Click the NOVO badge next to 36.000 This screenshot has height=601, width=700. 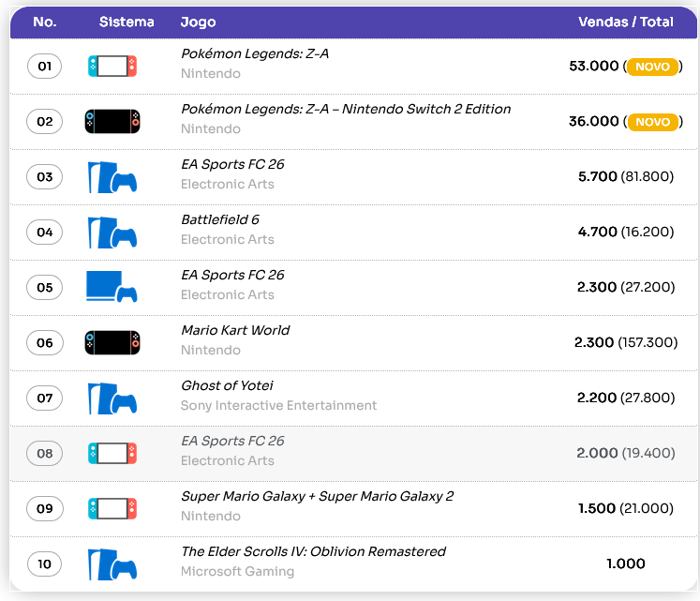[653, 122]
